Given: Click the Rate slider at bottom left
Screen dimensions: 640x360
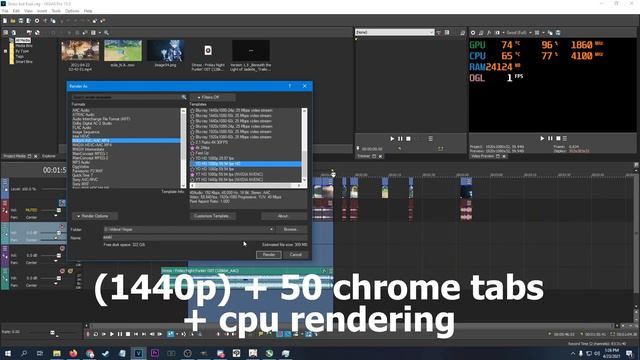Looking at the screenshot, I should pyautogui.click(x=52, y=333).
